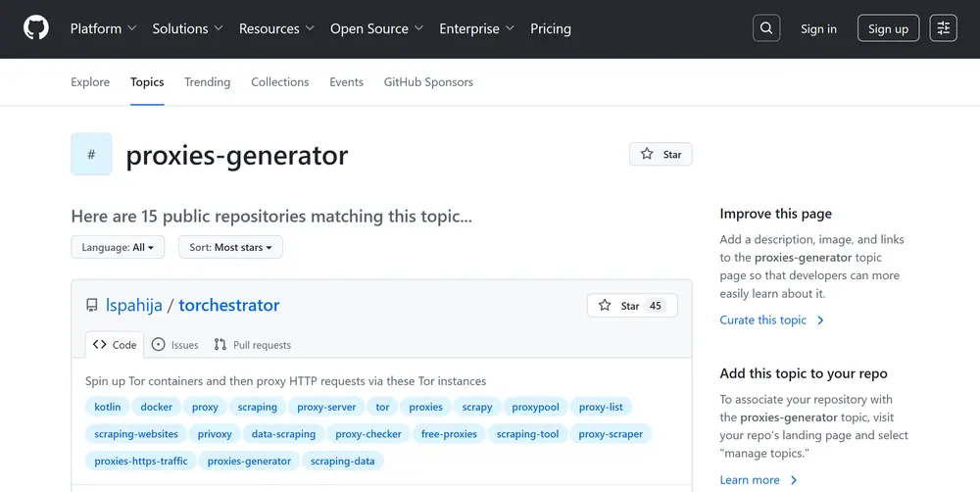Click the 45 star count
980x492 pixels.
click(x=655, y=306)
